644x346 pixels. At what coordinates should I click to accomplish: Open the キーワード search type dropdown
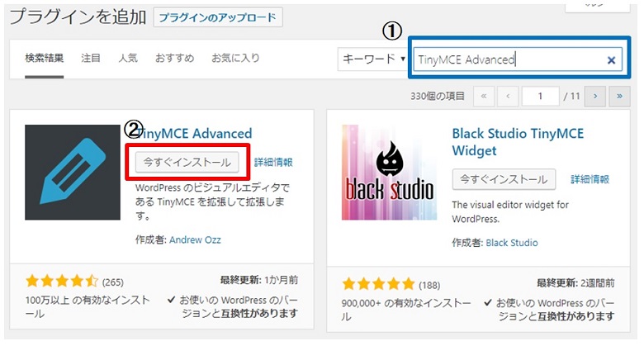373,59
